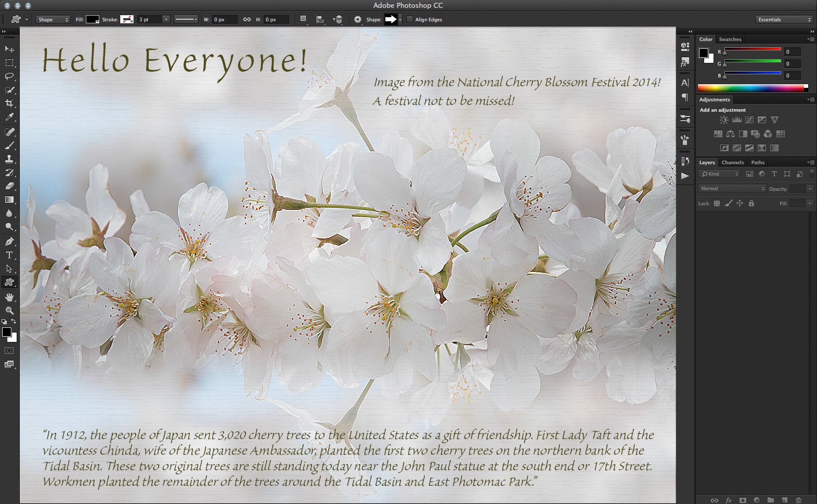The height and width of the screenshot is (504, 817).
Task: Select the Gradient tool
Action: tap(9, 200)
